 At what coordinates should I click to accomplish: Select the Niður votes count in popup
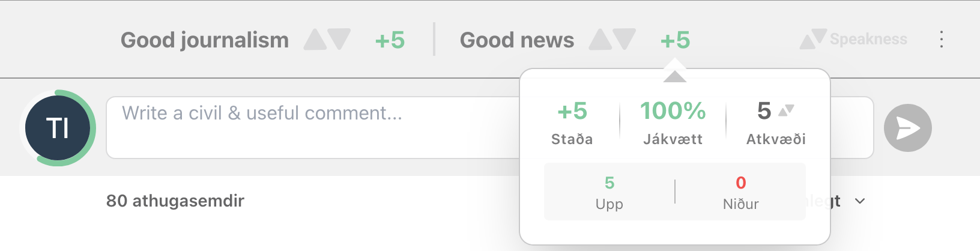point(740,192)
